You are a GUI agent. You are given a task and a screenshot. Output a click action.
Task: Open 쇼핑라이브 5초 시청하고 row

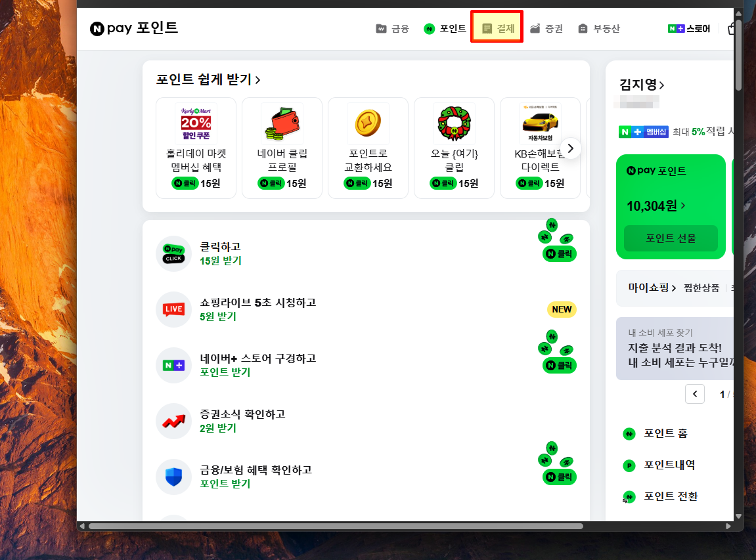[x=366, y=309]
